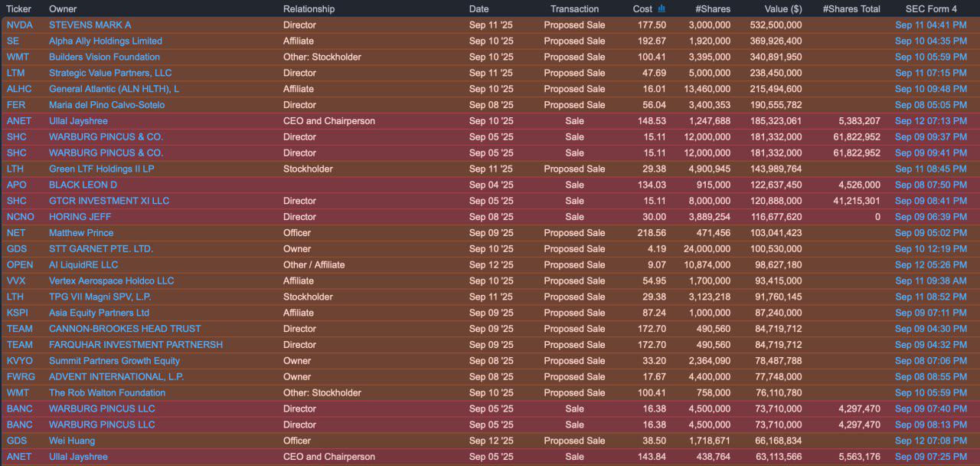Open the LTM ticker link
The image size is (980, 466).
coord(15,74)
